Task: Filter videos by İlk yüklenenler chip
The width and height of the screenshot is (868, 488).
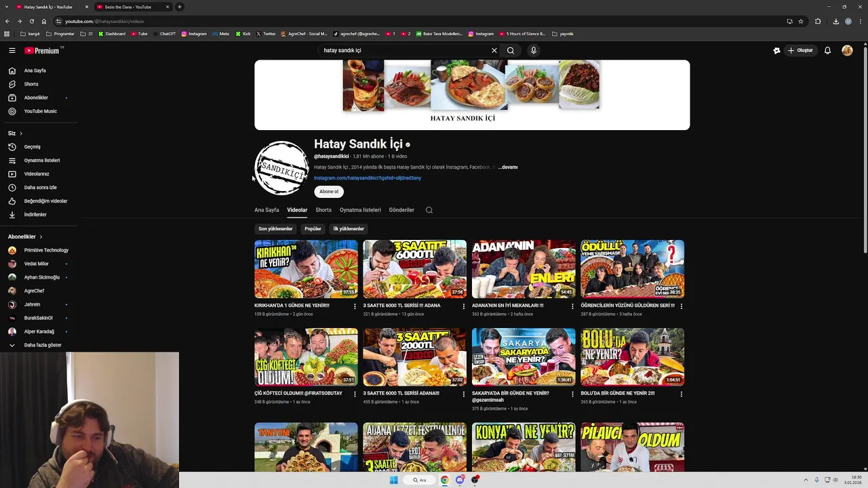Action: click(x=349, y=229)
